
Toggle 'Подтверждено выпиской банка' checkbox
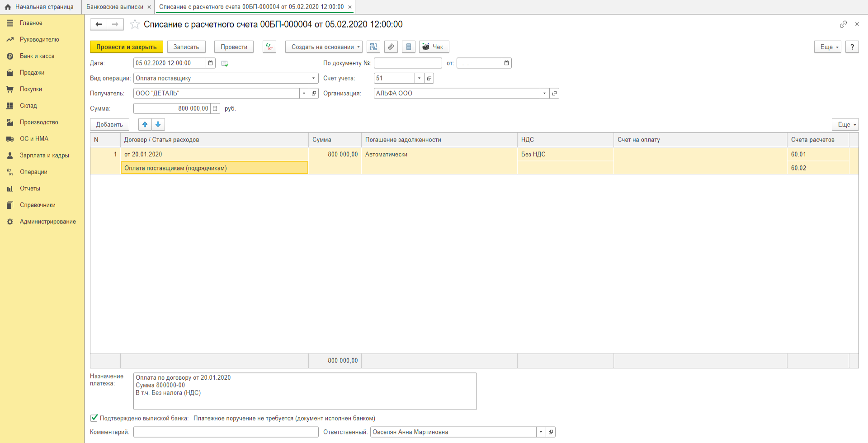94,418
